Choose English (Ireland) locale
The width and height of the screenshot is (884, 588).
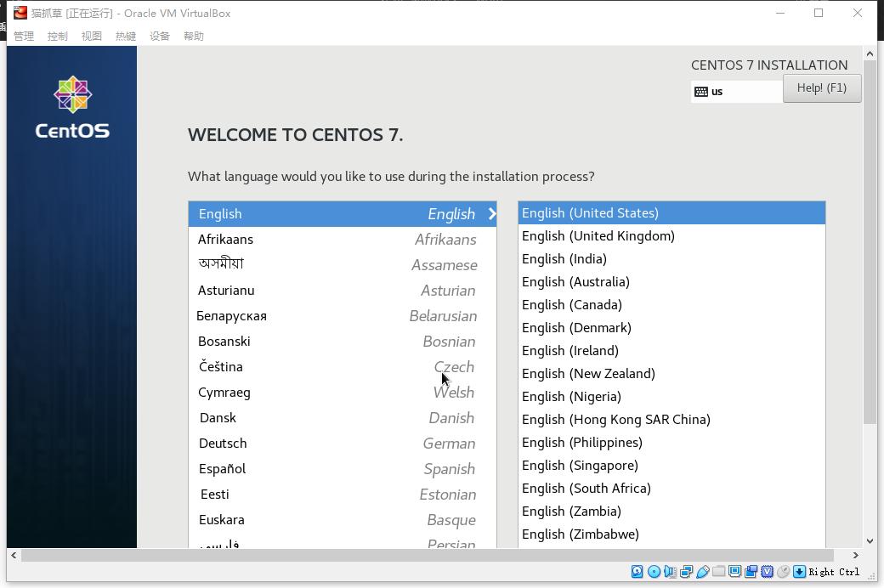click(671, 351)
